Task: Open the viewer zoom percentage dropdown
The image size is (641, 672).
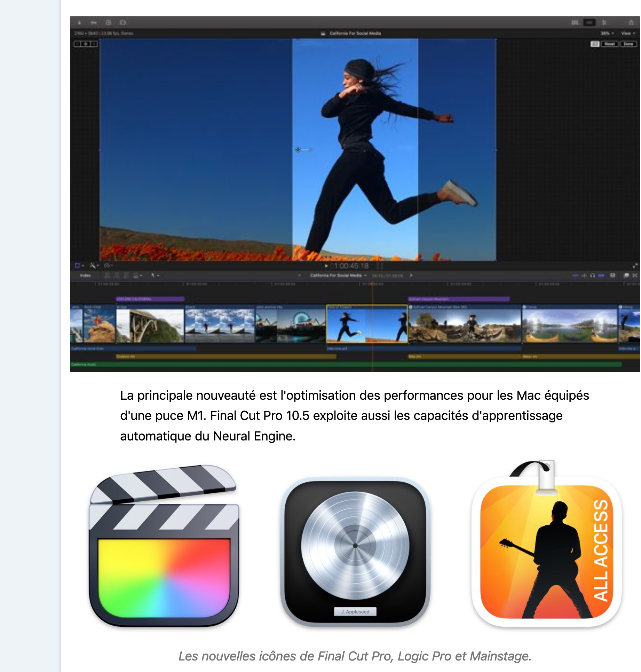Action: (x=607, y=33)
